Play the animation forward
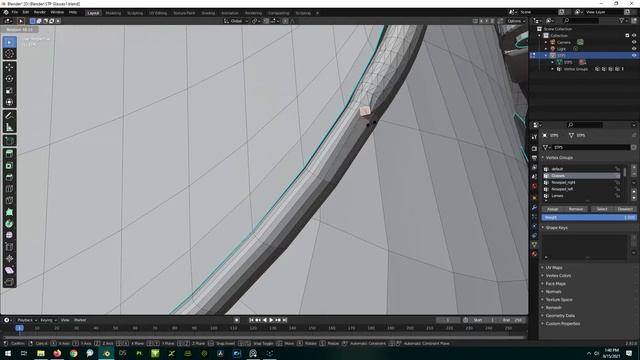The width and height of the screenshot is (640, 360). [271, 320]
